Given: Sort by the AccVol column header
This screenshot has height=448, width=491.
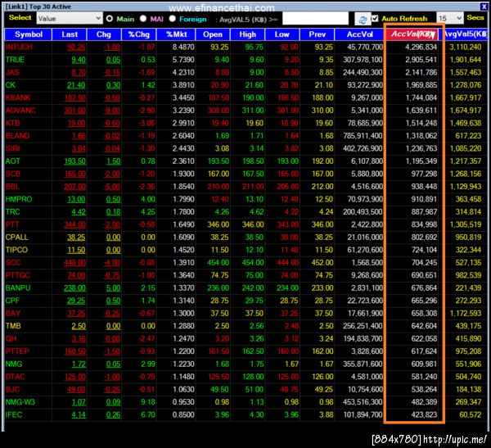Looking at the screenshot, I should pyautogui.click(x=359, y=34).
